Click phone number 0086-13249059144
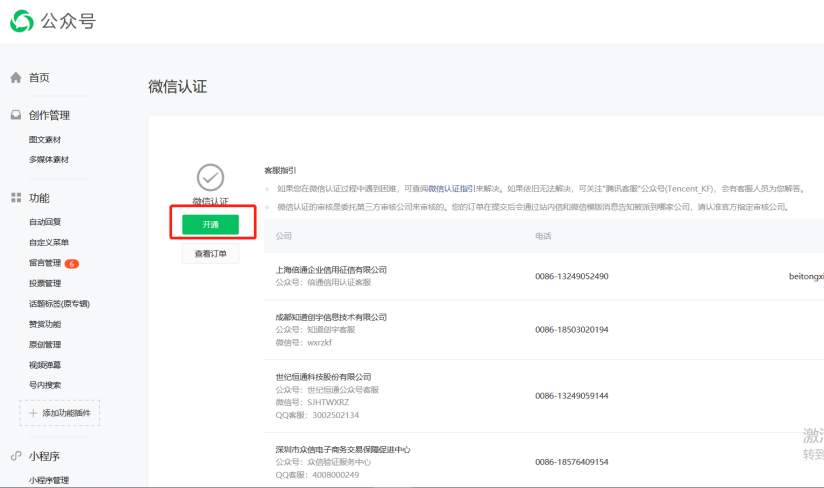The width and height of the screenshot is (824, 488). click(x=572, y=396)
